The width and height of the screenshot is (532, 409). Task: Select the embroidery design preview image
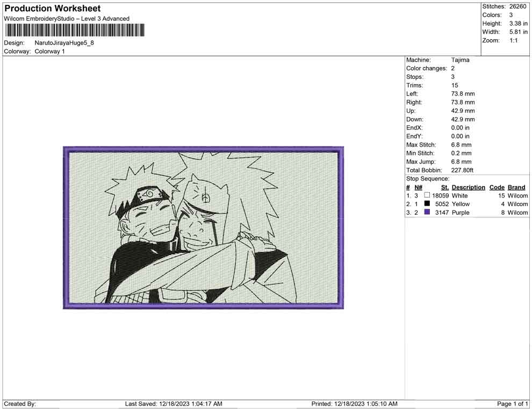tap(203, 228)
